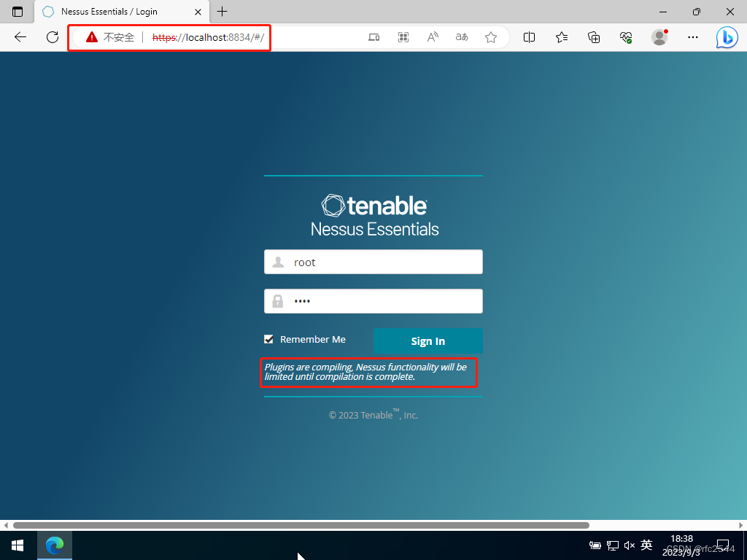The height and width of the screenshot is (560, 747).
Task: Uncheck the Remember Me checkbox
Action: click(268, 339)
